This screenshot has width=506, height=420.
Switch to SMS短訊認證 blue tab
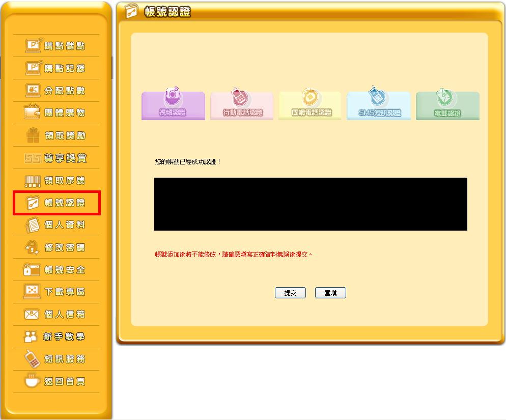click(x=379, y=105)
